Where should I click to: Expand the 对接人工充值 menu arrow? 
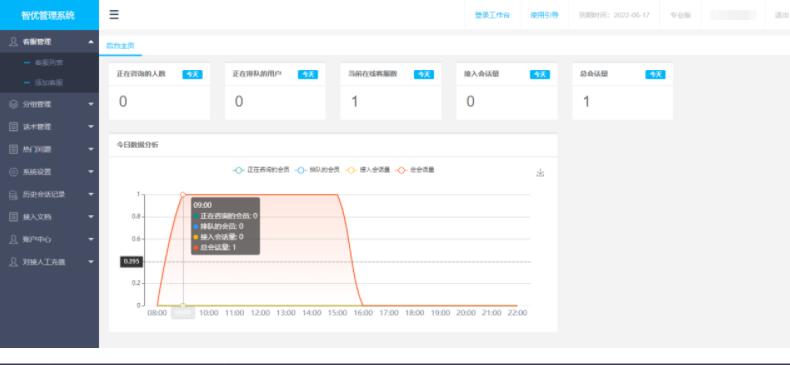click(91, 262)
